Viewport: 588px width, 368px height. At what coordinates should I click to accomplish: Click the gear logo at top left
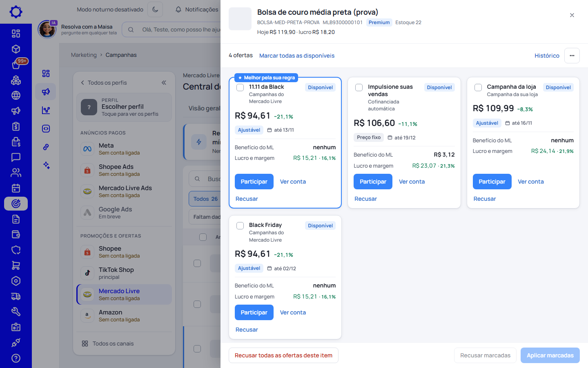pyautogui.click(x=16, y=11)
